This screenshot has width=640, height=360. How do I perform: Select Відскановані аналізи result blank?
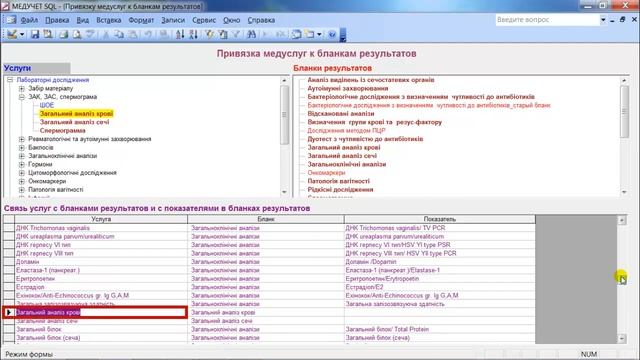(x=341, y=114)
